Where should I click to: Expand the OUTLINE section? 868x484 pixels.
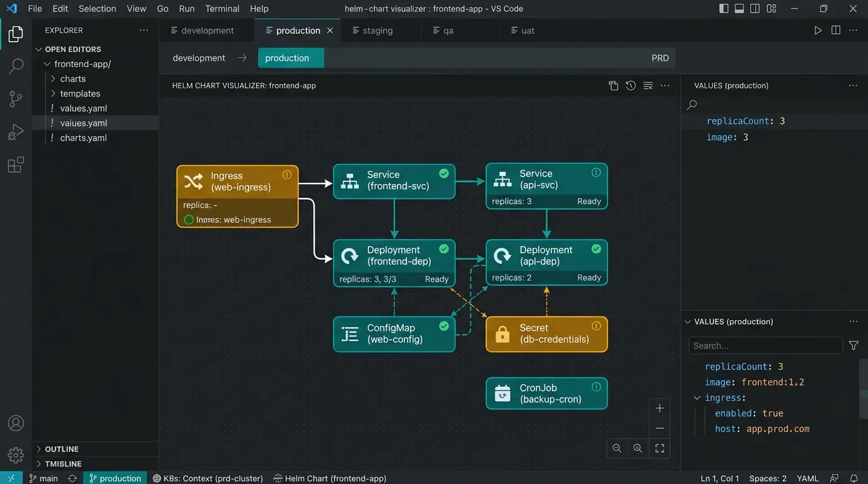(38, 449)
